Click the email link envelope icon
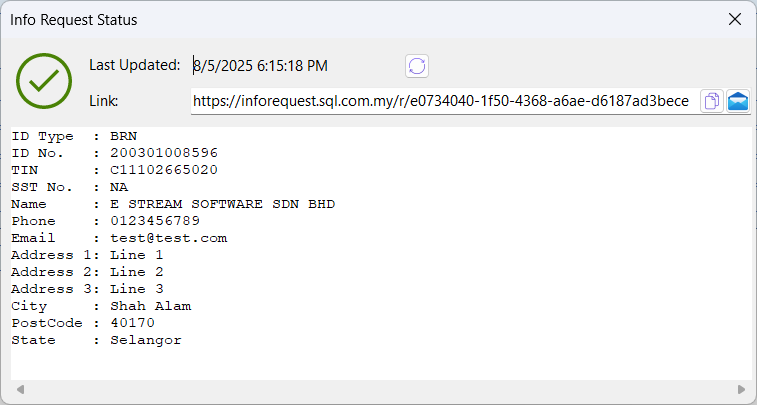The height and width of the screenshot is (405, 757). [738, 101]
